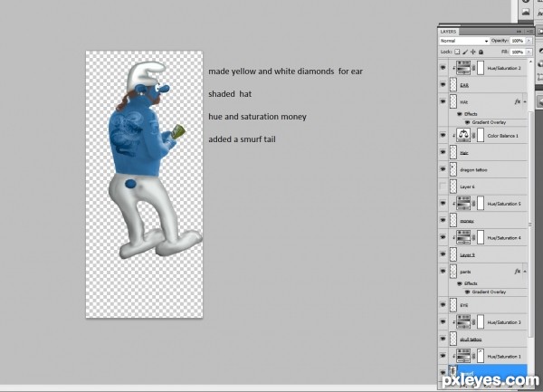The image size is (543, 392).
Task: Click the Opacity 100% field
Action: [x=518, y=41]
